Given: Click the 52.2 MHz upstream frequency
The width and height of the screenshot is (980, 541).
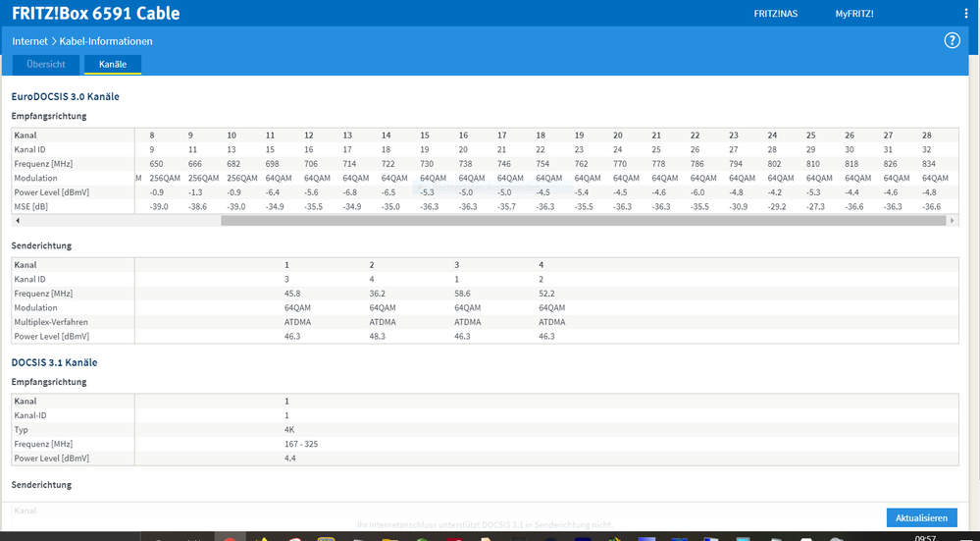Looking at the screenshot, I should click(546, 294).
